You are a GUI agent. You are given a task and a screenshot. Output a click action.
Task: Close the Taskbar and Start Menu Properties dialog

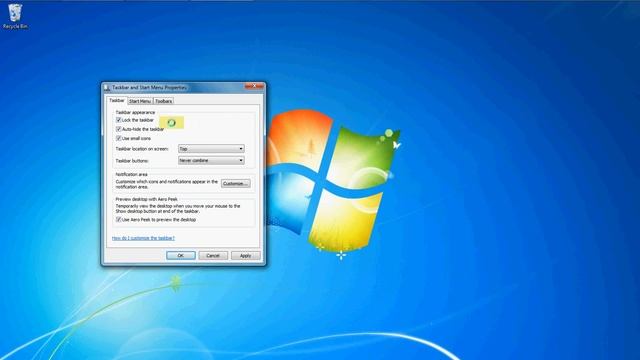[x=254, y=86]
